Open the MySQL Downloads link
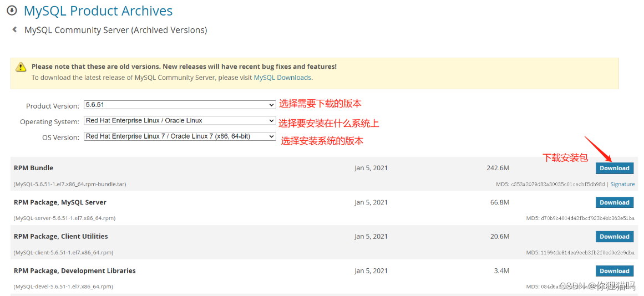The height and width of the screenshot is (296, 644). [x=282, y=77]
